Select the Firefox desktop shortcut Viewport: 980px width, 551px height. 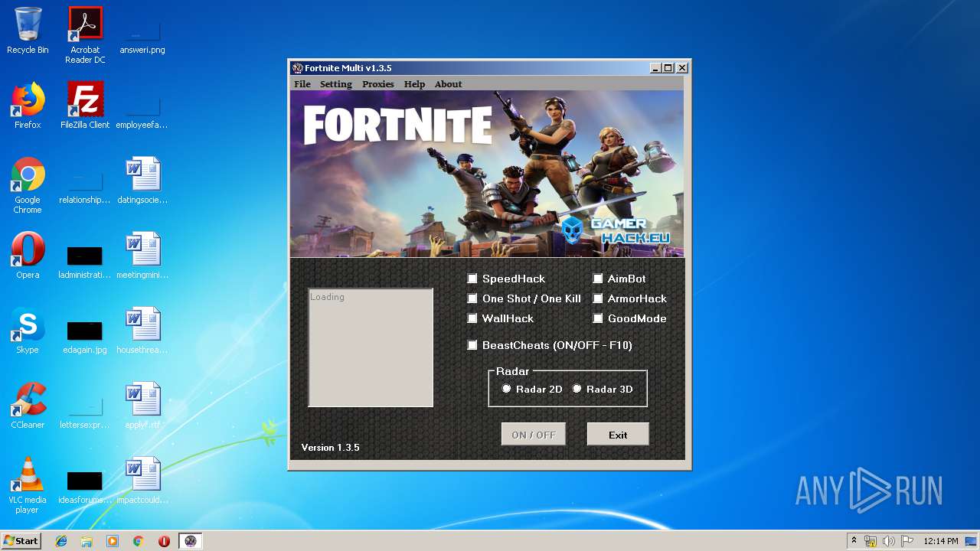click(28, 106)
